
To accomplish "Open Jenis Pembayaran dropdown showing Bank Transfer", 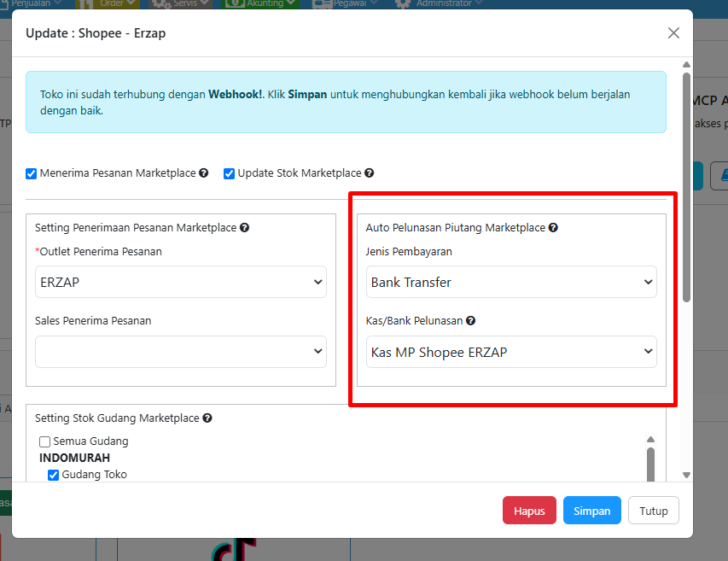I will pos(511,282).
